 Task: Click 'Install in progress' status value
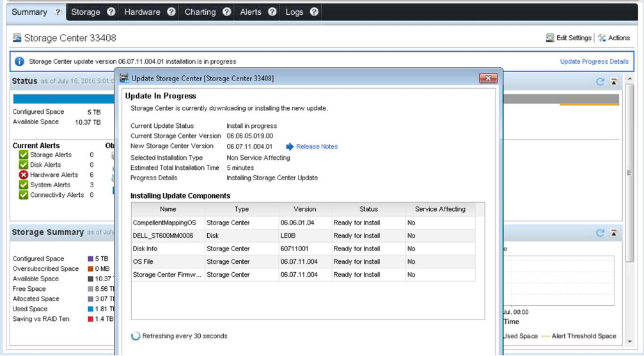[x=252, y=126]
